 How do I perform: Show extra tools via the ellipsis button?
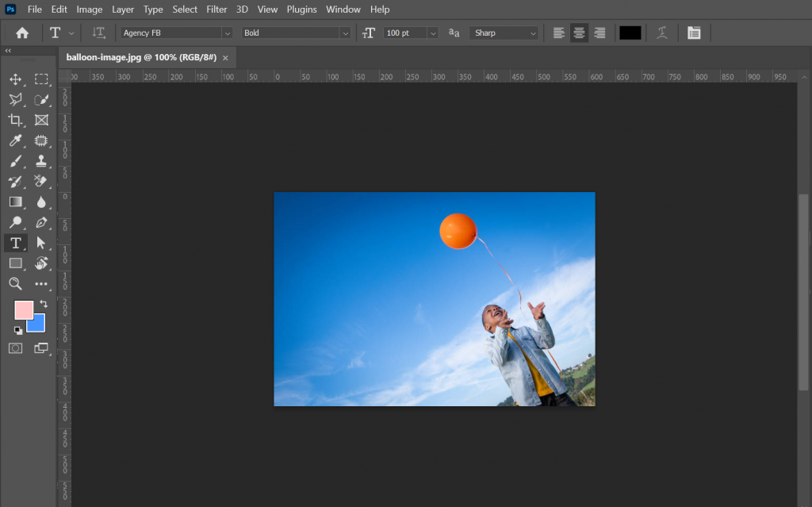pos(41,283)
